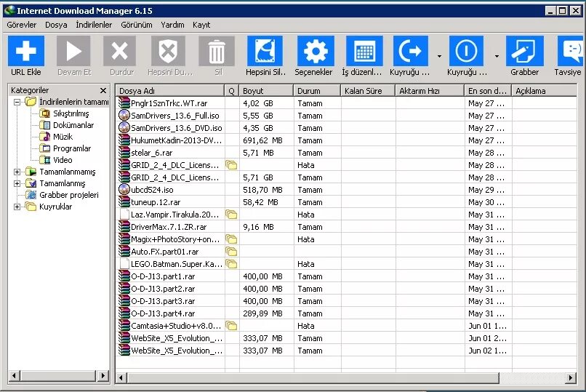Click the 691,62 MB size cell
The width and height of the screenshot is (586, 392).
(262, 140)
